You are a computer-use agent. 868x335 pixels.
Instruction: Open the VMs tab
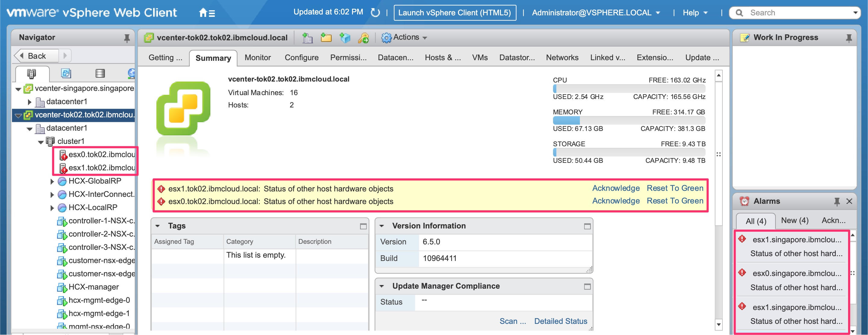pos(480,58)
